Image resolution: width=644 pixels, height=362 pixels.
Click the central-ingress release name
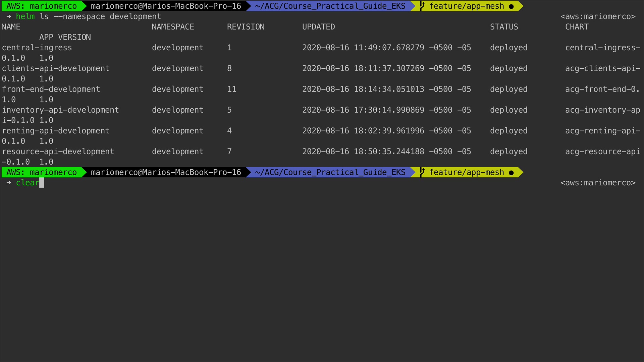[37, 48]
